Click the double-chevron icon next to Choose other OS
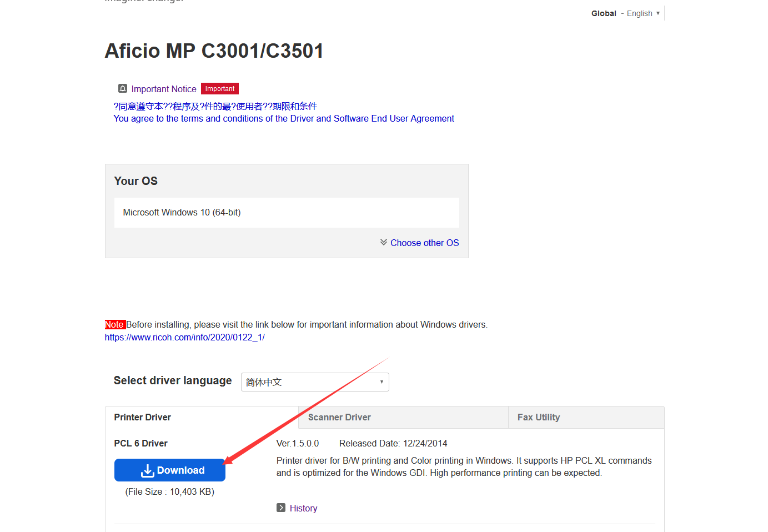This screenshot has height=532, width=768. click(x=384, y=242)
